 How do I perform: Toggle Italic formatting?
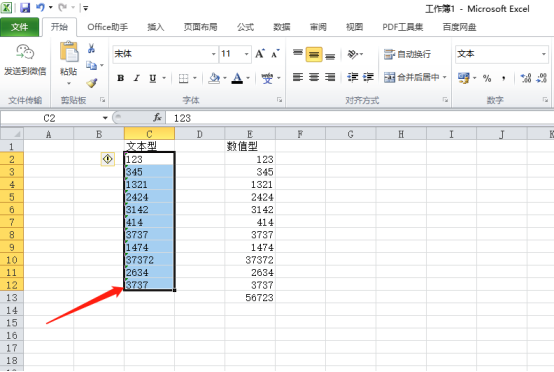click(x=136, y=78)
